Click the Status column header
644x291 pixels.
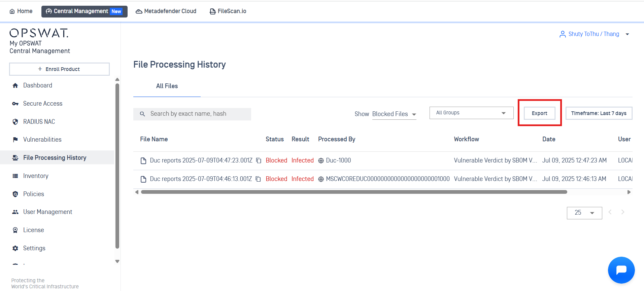[x=274, y=139]
